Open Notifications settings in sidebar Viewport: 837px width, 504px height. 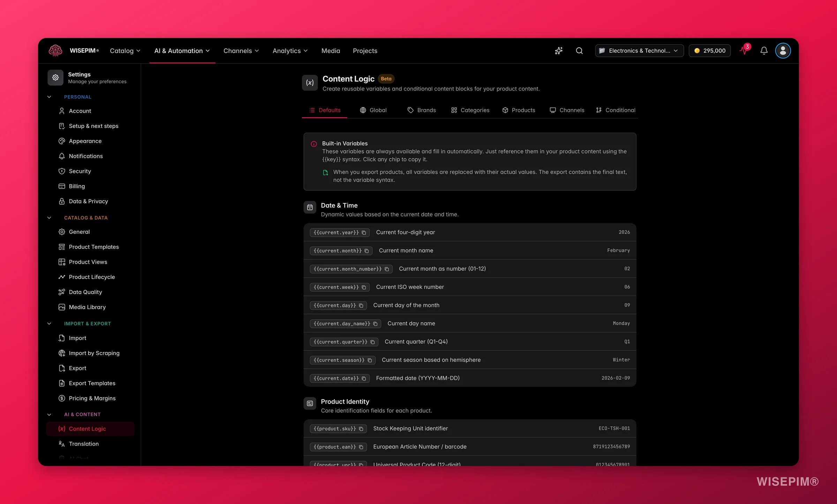click(90, 156)
